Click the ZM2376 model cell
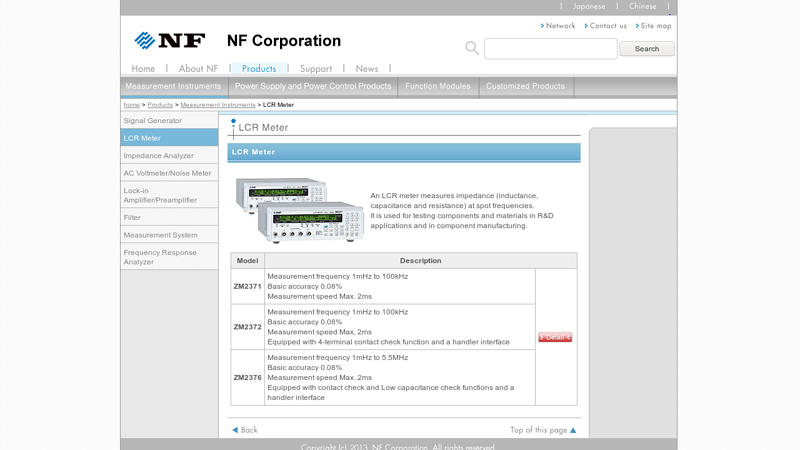800x450 pixels. point(247,378)
